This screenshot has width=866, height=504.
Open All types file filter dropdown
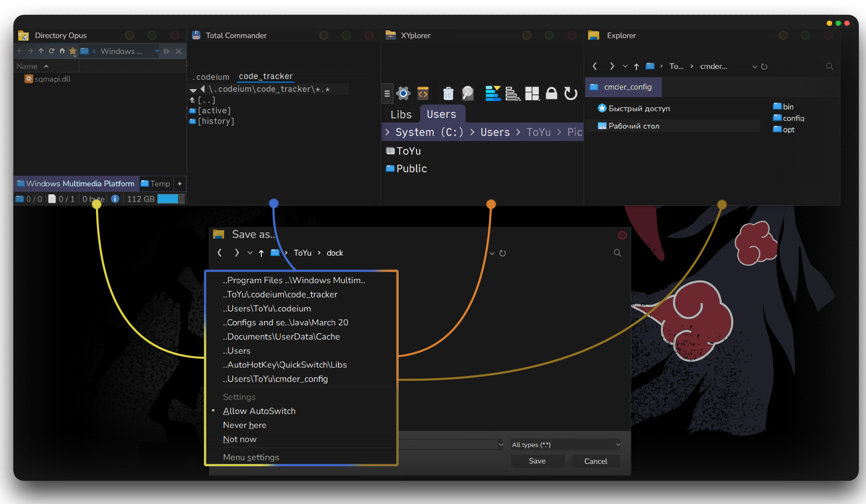point(565,444)
